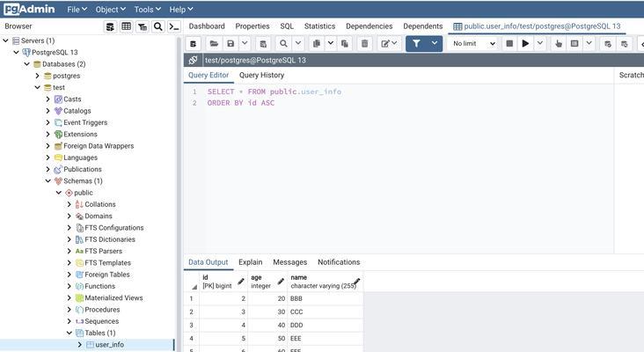Image resolution: width=644 pixels, height=352 pixels.
Task: Switch to the Dashboard tab
Action: coord(207,26)
